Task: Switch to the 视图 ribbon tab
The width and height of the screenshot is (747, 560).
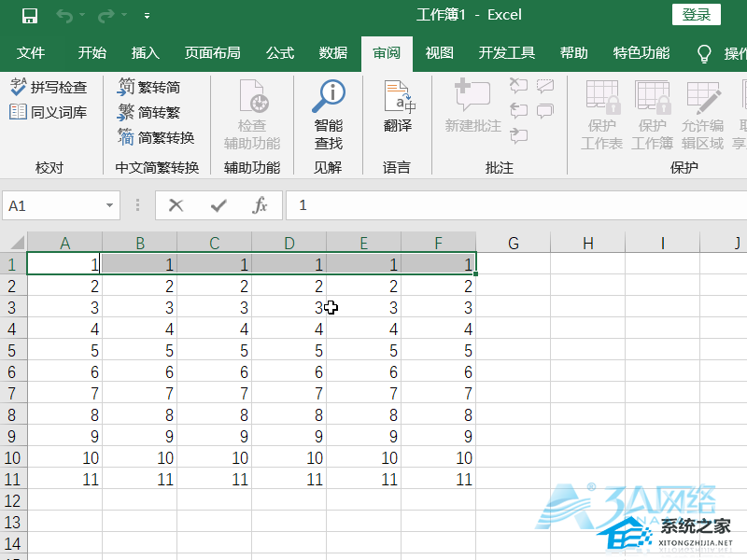Action: coord(439,52)
